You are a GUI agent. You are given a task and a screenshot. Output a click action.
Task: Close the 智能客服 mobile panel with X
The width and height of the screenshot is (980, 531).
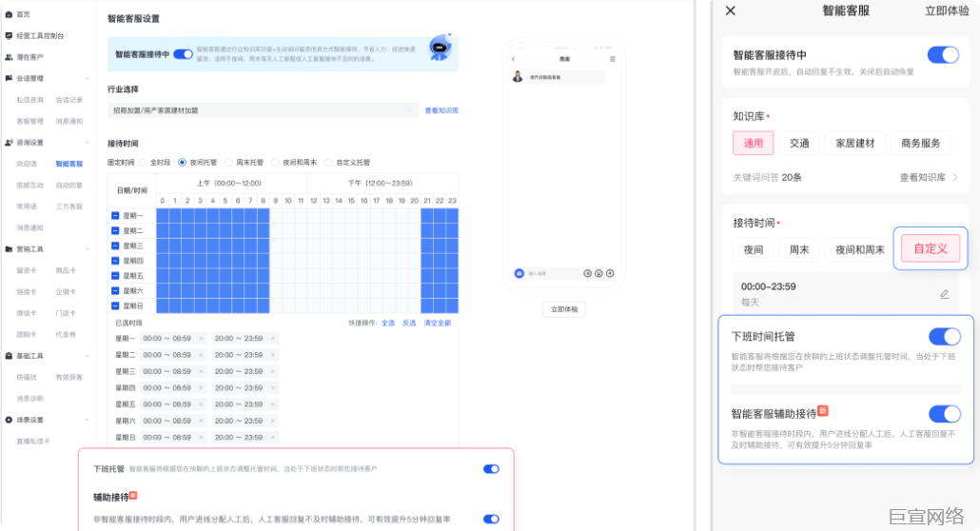coord(730,10)
